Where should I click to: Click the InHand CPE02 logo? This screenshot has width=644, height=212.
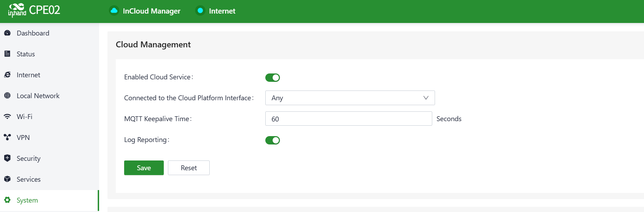pos(34,10)
